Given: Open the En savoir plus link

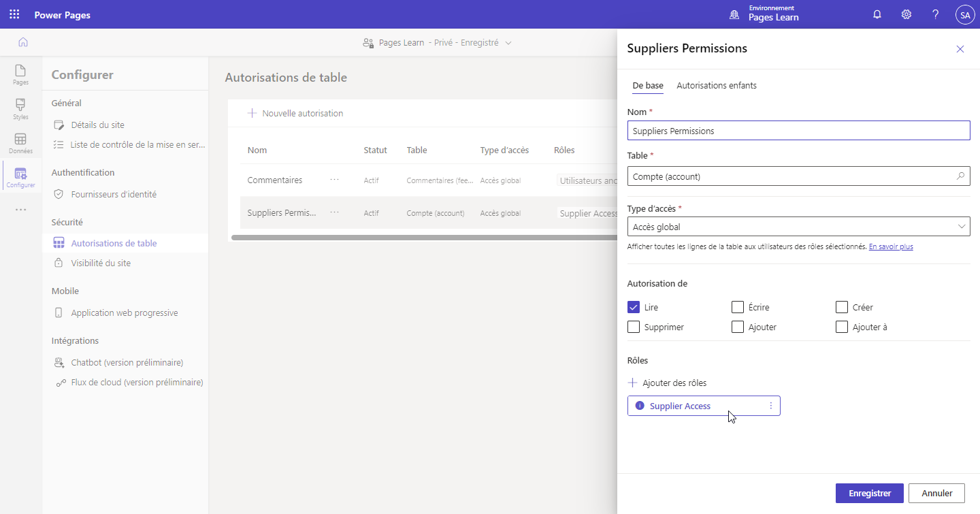Looking at the screenshot, I should pos(890,246).
